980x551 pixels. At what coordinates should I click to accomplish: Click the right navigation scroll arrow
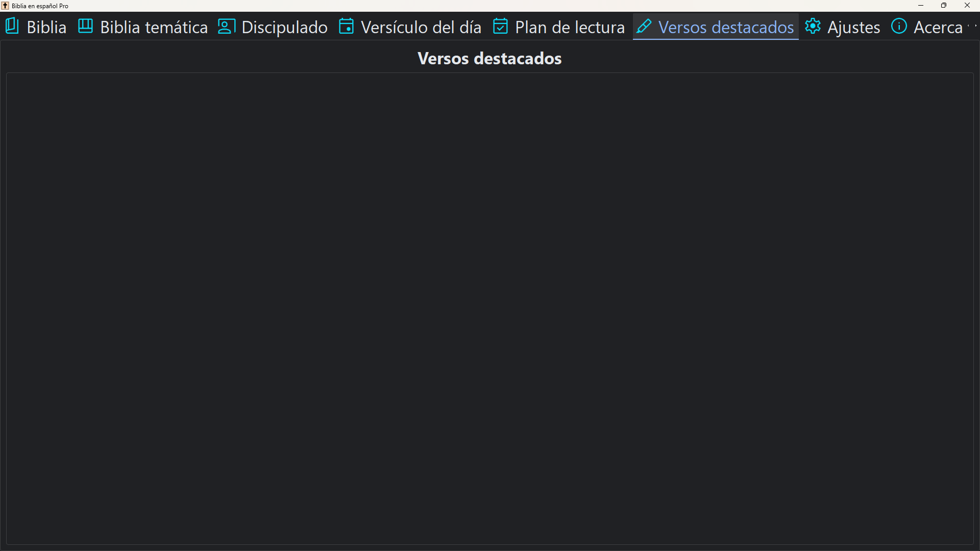pos(976,26)
